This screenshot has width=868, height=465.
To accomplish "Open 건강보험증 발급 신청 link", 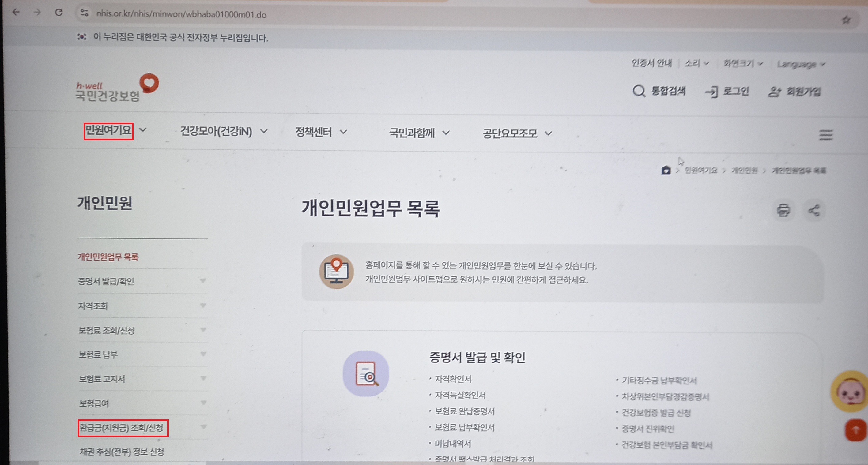I will coord(656,412).
